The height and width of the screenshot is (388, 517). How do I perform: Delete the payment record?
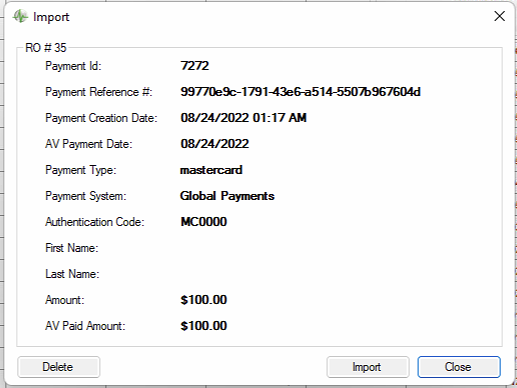pyautogui.click(x=58, y=367)
